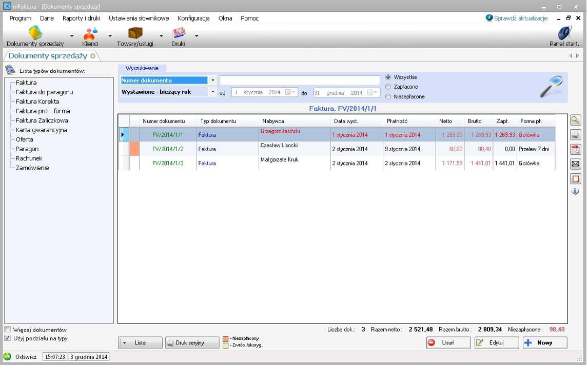588x365 pixels.
Task: Uncheck Użyj podziału na typy checkbox
Action: pyautogui.click(x=8, y=338)
